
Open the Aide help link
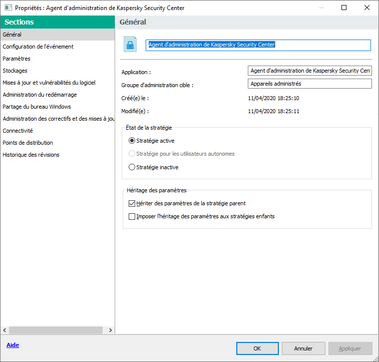click(13, 345)
